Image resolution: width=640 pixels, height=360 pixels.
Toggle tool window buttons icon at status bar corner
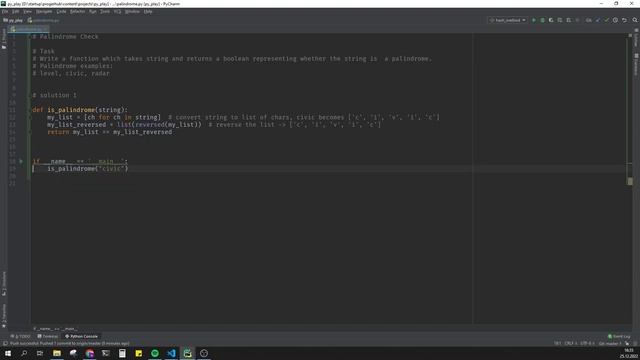4,344
